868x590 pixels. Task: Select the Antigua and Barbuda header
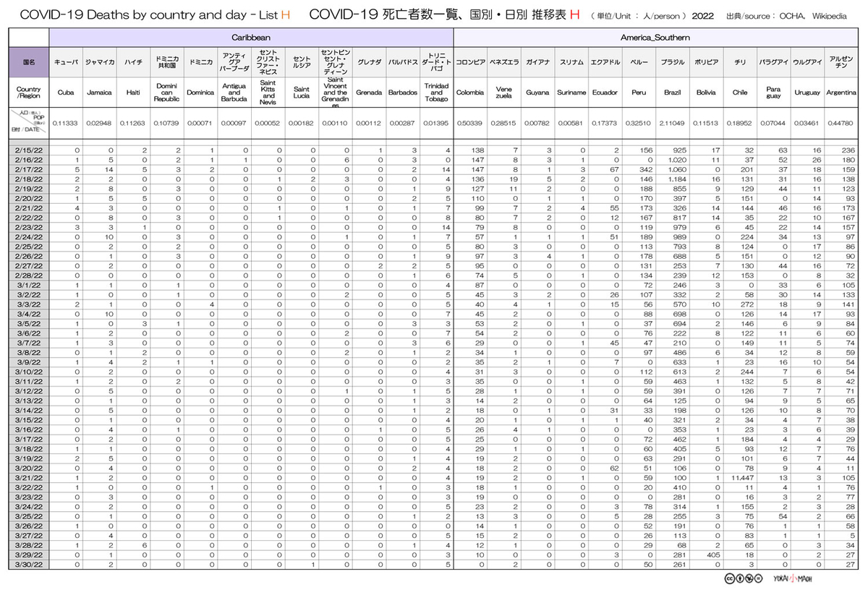234,93
